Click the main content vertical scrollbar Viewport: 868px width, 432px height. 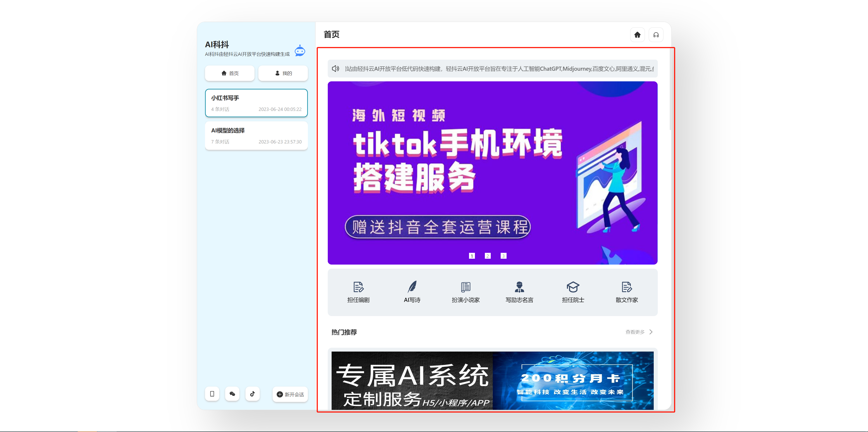point(670,89)
